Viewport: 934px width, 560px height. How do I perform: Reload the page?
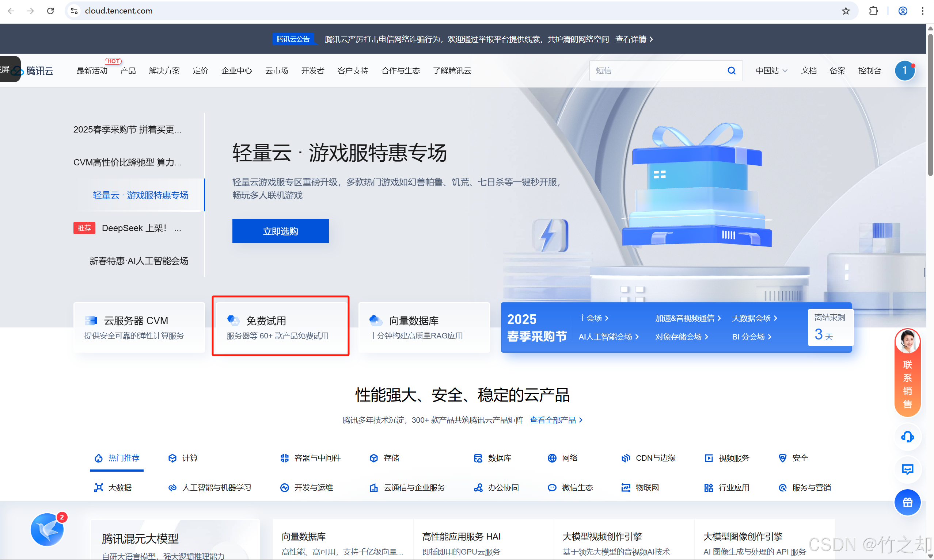point(50,11)
